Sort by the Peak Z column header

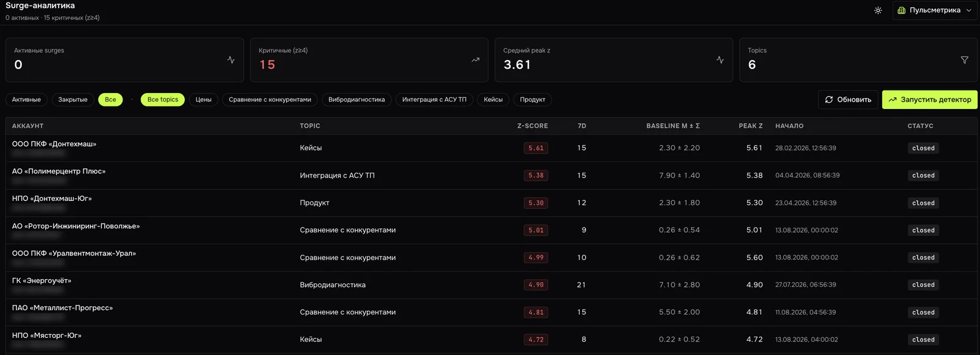pyautogui.click(x=750, y=126)
